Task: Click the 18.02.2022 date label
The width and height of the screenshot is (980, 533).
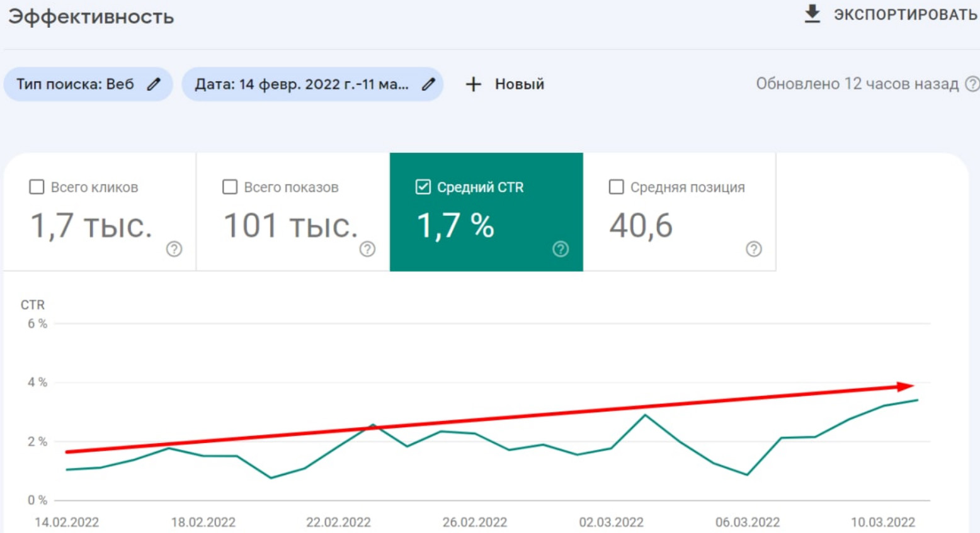Action: pyautogui.click(x=203, y=522)
